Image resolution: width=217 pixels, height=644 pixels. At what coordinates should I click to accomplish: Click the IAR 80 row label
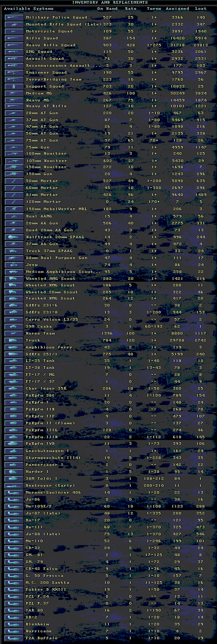click(x=34, y=610)
